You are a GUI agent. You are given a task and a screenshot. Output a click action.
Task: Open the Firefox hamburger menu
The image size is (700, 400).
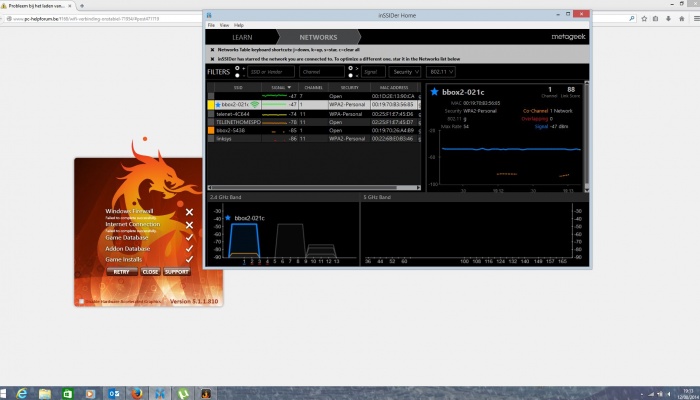click(696, 19)
